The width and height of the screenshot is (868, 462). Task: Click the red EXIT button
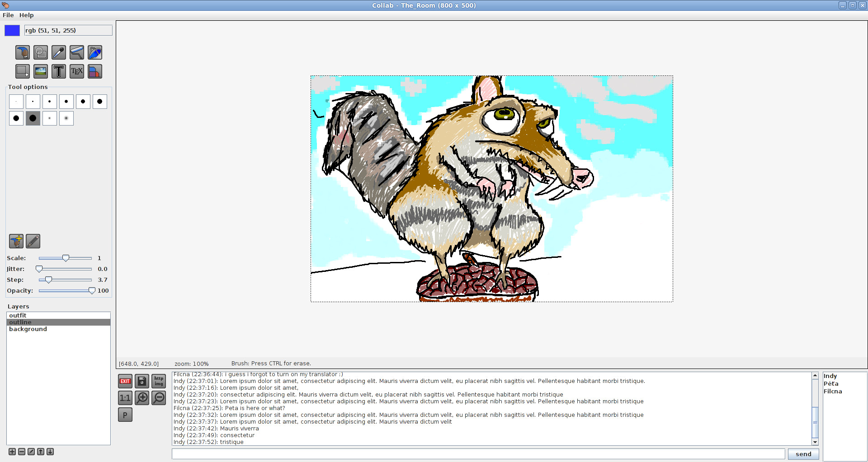coord(125,381)
